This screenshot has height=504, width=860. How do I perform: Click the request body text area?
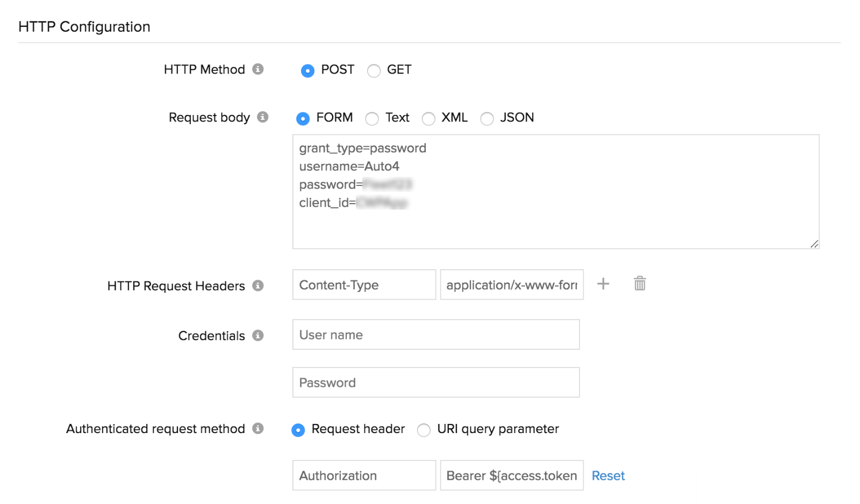(555, 226)
